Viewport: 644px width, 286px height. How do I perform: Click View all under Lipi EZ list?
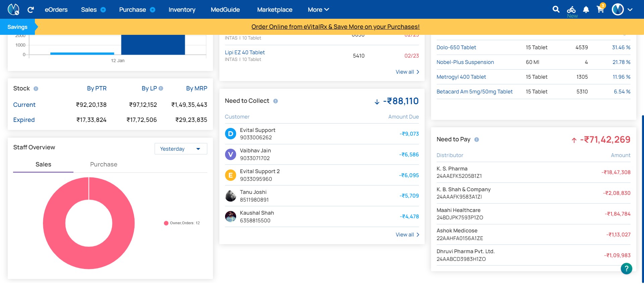click(x=408, y=72)
